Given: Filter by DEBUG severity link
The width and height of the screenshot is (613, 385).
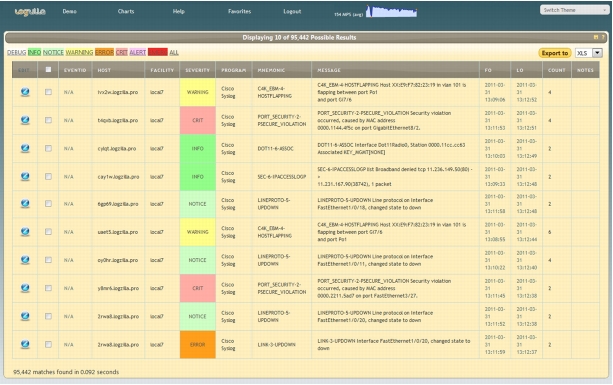Looking at the screenshot, I should [16, 52].
